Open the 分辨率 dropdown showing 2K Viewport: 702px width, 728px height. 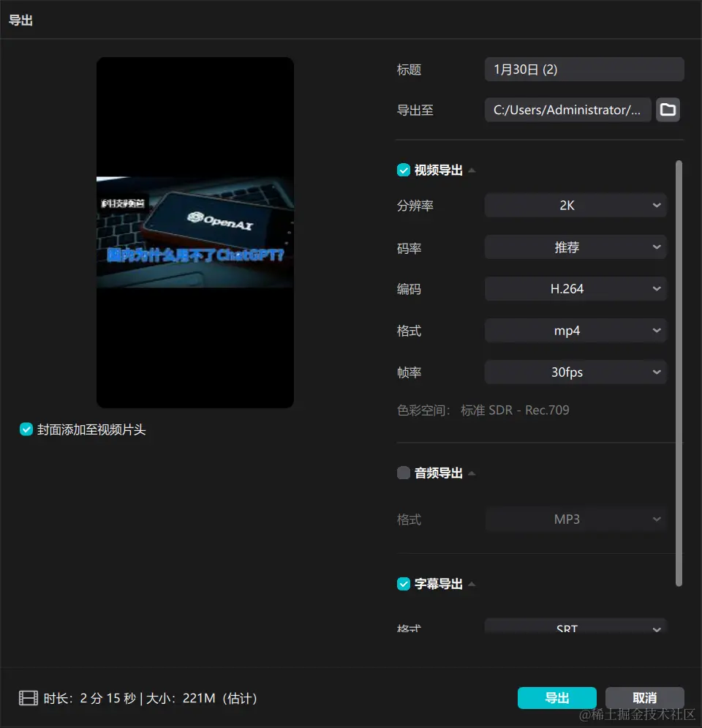[575, 205]
